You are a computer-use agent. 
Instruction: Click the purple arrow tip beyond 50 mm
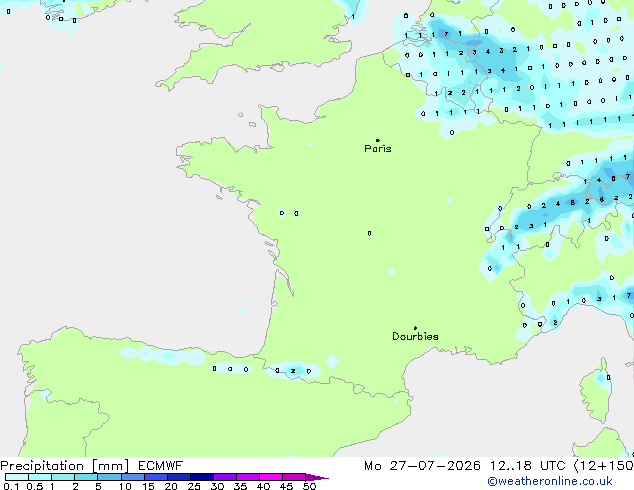coord(317,477)
